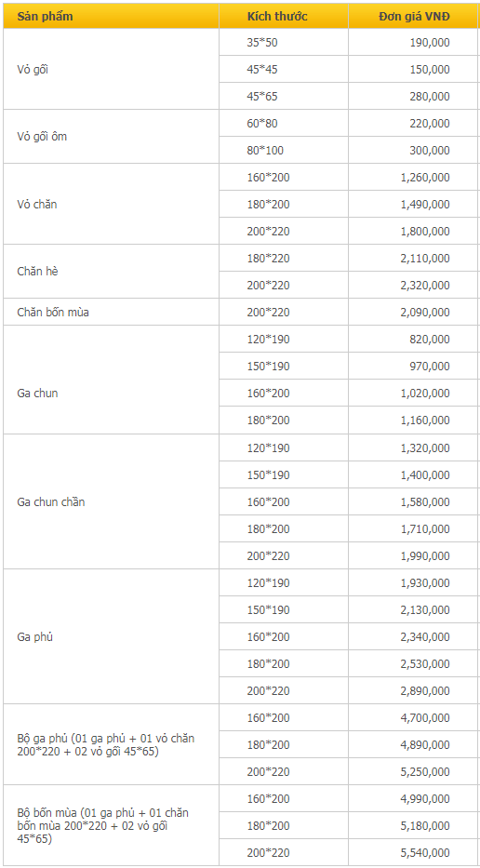480x868 pixels.
Task: Click the Sản phẩm column header
Action: click(x=111, y=16)
